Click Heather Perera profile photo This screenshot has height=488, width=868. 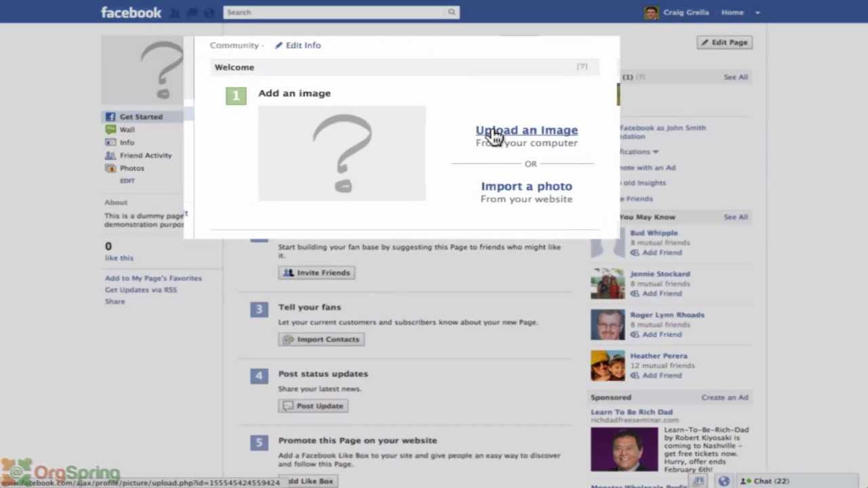(608, 365)
